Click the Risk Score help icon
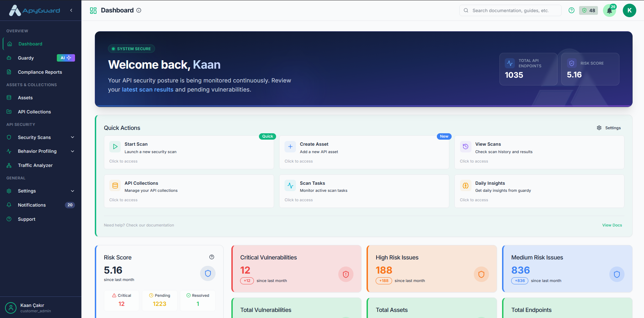 [x=212, y=257]
